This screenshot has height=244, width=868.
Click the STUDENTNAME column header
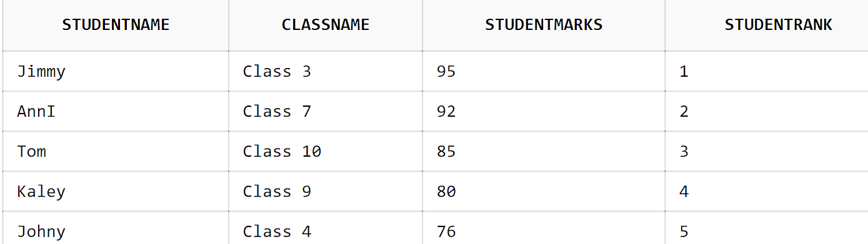116,25
